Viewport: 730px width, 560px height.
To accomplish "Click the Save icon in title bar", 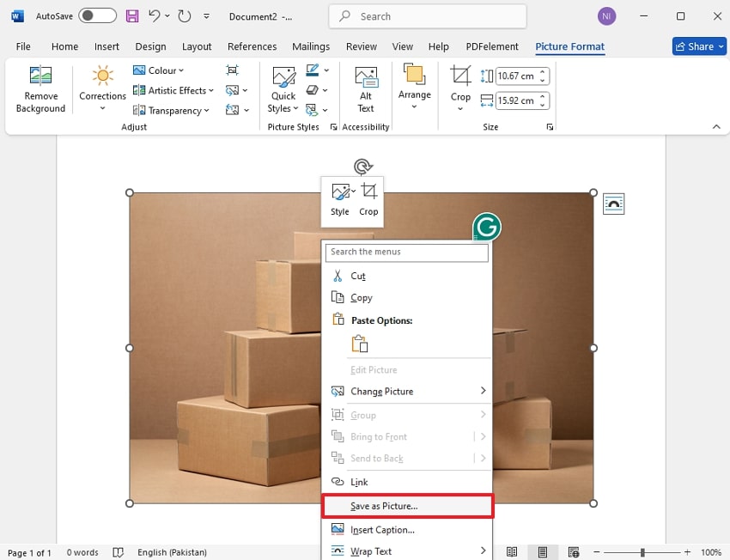I will tap(132, 16).
